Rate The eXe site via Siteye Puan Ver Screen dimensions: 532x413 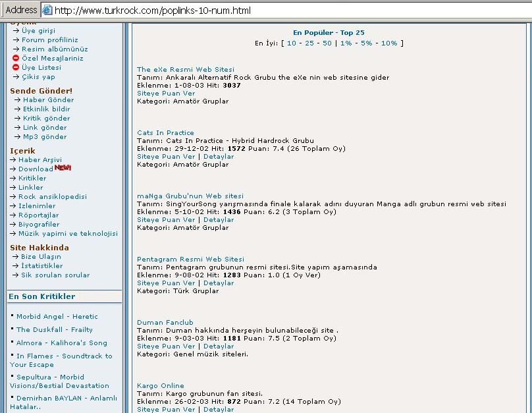[x=166, y=94]
